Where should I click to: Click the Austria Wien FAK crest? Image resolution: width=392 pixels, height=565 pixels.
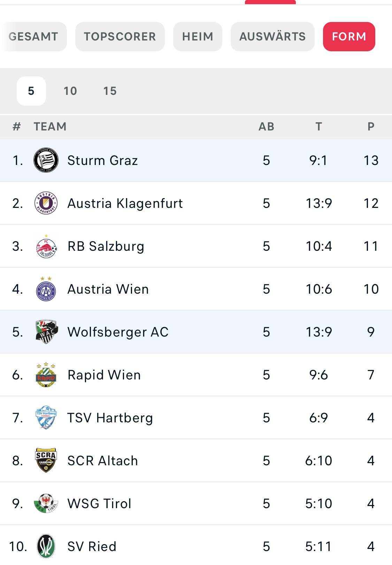tap(46, 289)
